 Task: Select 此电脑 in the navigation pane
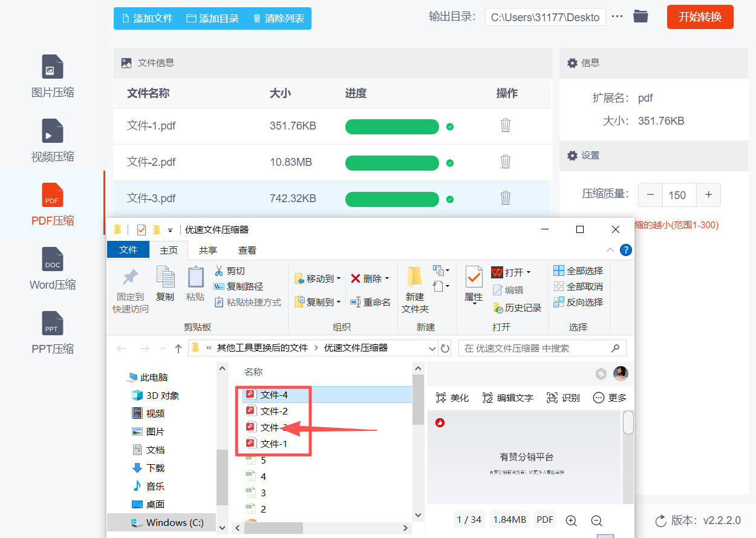pos(147,377)
